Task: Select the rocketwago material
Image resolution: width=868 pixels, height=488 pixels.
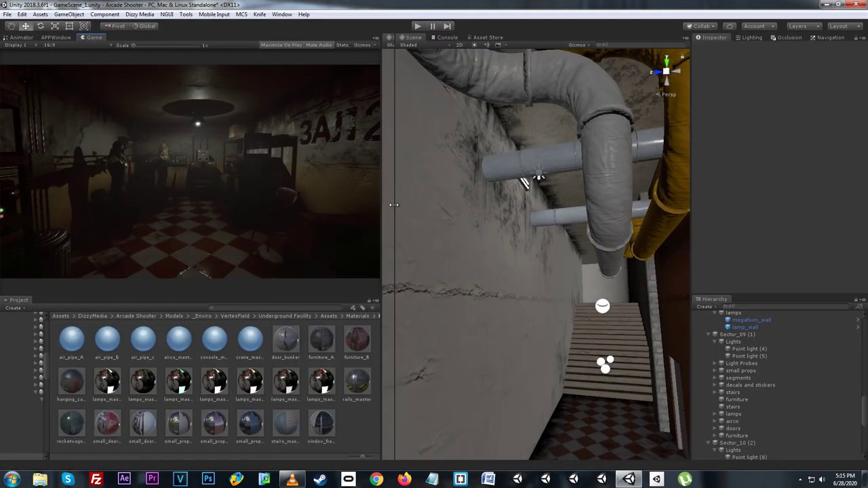Action: pos(71,427)
